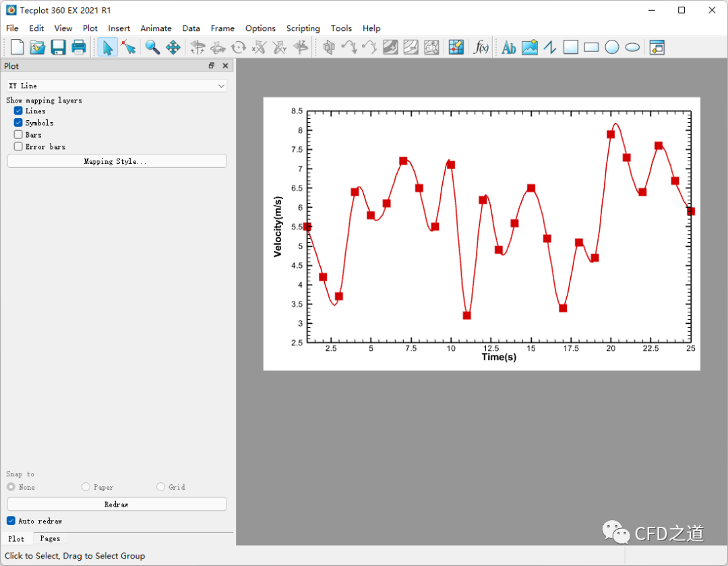Open the f(x) data equations tool

coord(481,47)
